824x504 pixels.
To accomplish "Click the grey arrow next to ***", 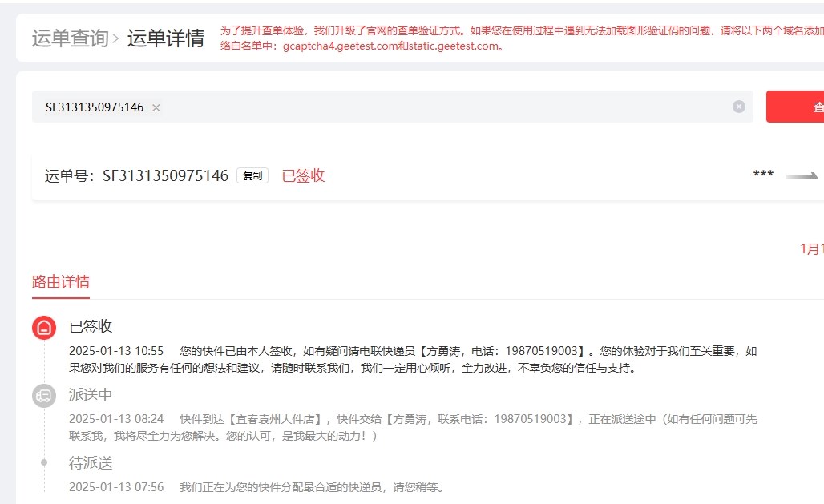I will (802, 176).
